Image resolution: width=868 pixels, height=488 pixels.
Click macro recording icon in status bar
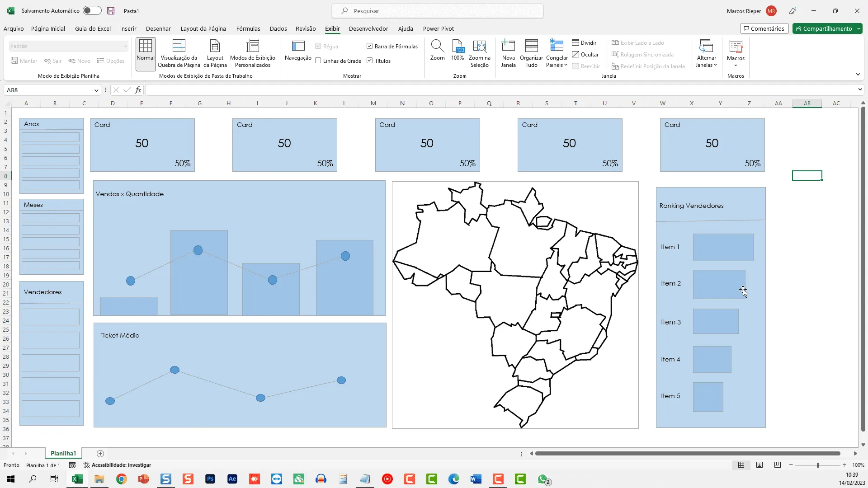(72, 465)
